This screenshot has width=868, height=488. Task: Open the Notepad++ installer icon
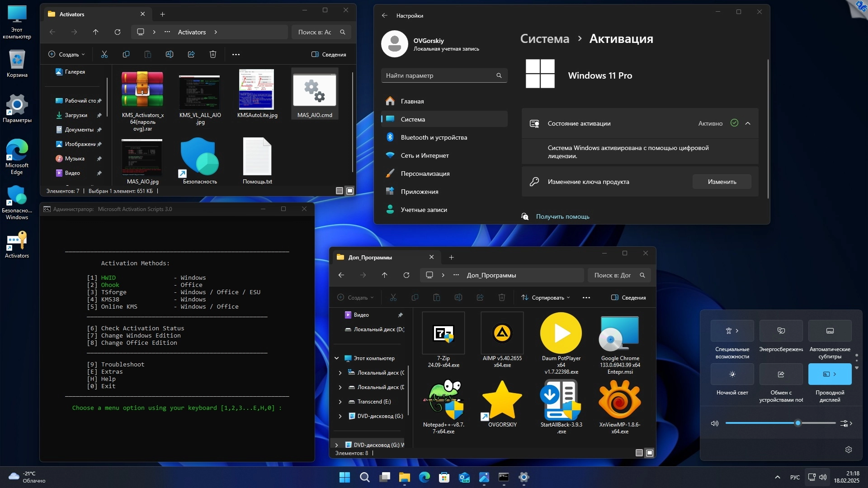(x=443, y=400)
